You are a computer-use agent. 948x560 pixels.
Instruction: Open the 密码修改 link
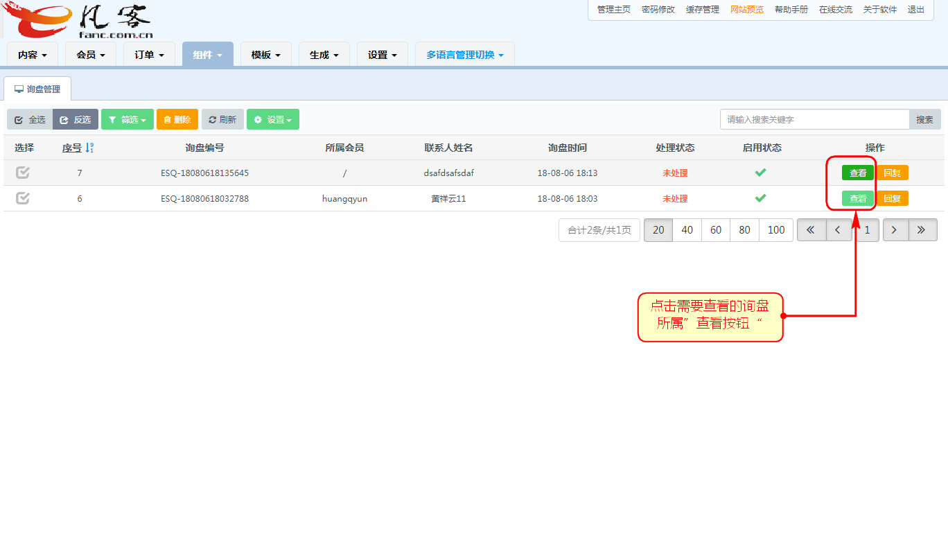(x=658, y=10)
